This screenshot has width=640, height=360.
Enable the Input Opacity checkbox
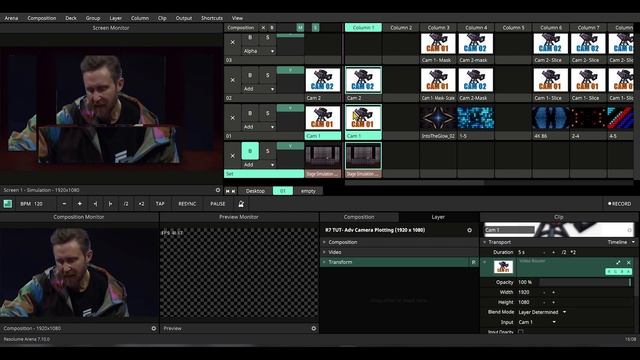point(520,332)
